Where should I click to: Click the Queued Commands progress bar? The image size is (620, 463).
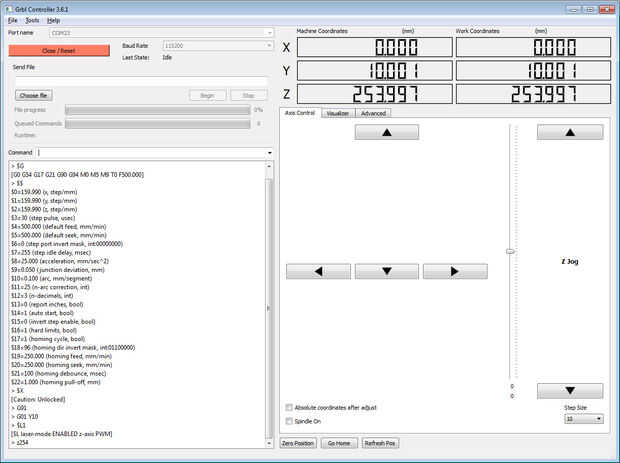[158, 124]
